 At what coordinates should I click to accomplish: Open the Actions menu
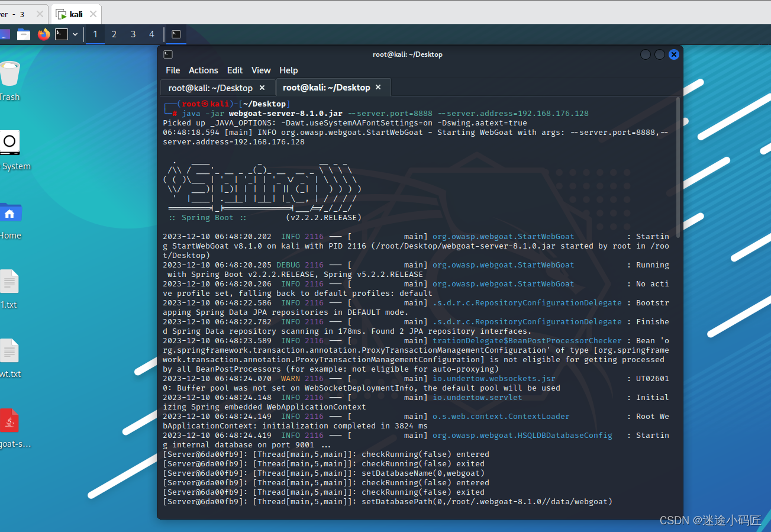pos(204,70)
